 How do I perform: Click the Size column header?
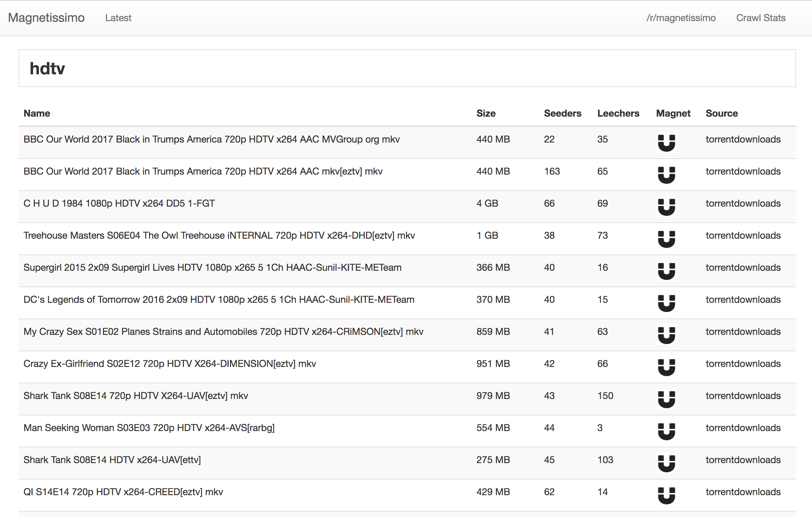click(486, 113)
